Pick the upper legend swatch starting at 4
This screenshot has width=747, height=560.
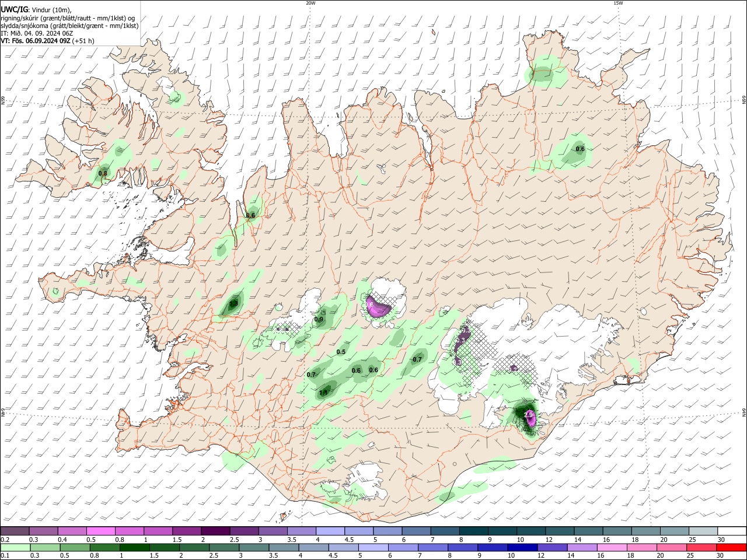[329, 531]
